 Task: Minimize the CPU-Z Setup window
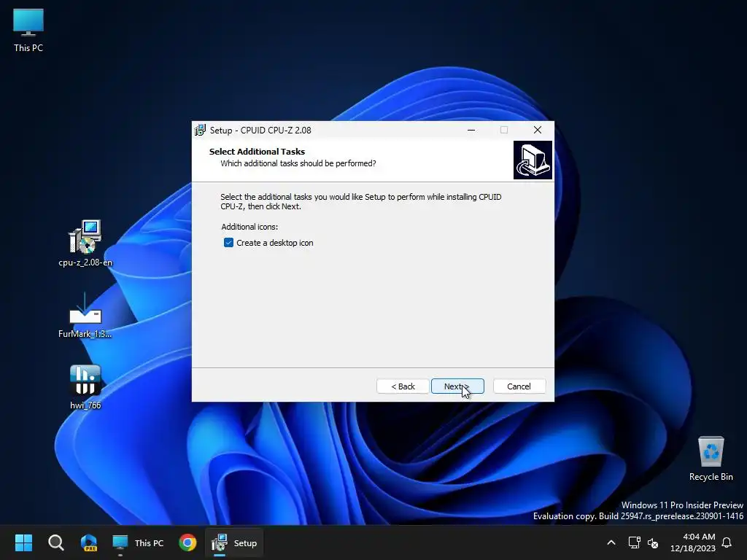point(471,130)
